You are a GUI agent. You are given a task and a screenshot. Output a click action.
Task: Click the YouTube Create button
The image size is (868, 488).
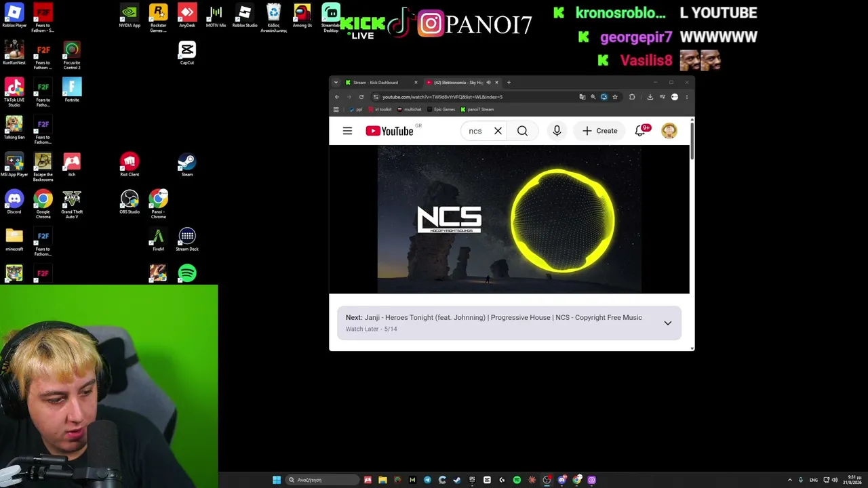coord(599,131)
